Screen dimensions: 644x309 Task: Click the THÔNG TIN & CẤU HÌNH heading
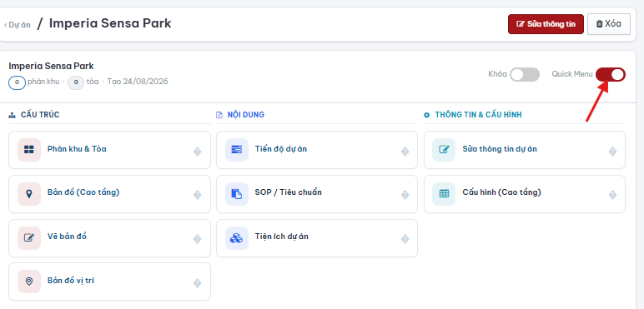[479, 115]
